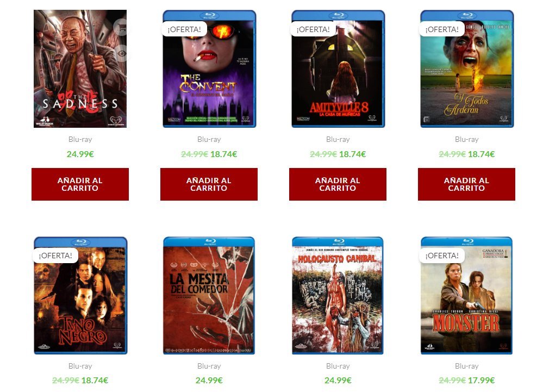Open Y Todos Arderán Blu-ray cover
Viewport: 543px width, 392px height.
(467, 69)
